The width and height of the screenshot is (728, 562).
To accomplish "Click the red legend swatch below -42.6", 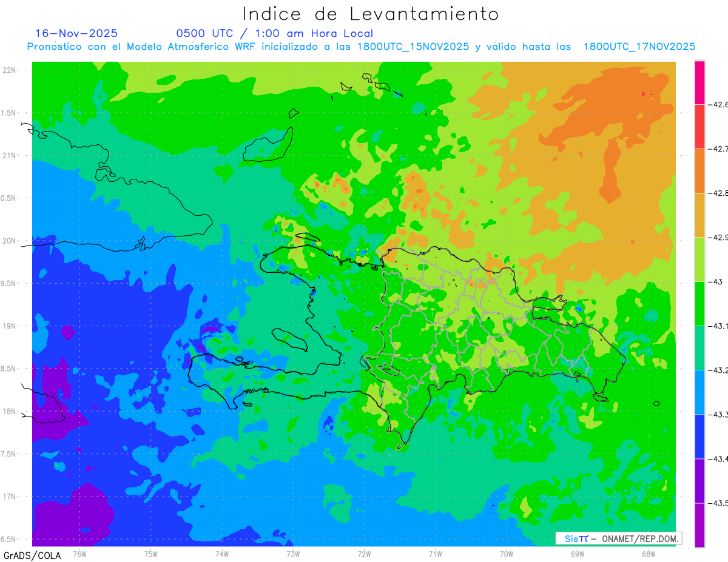I will tap(699, 127).
